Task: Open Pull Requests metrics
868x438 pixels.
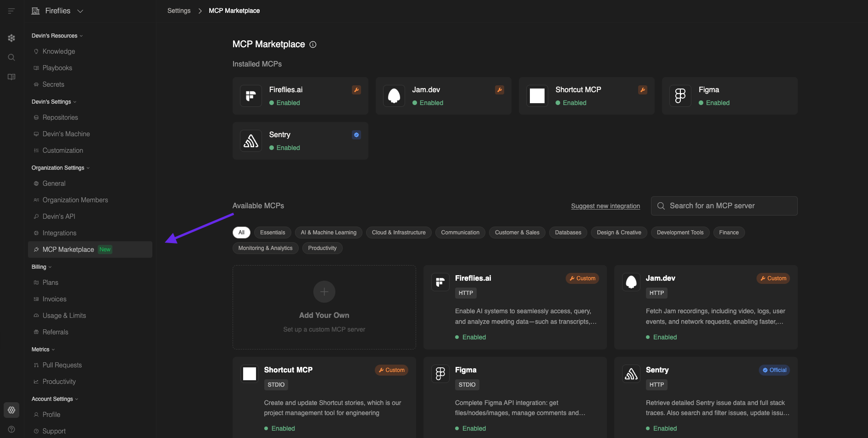Action: (90, 365)
